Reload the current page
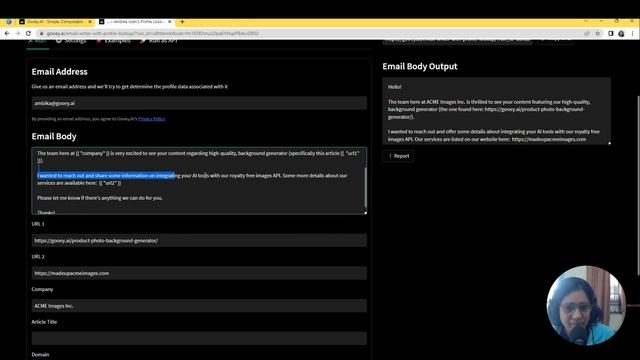This screenshot has height=360, width=640. tap(28, 33)
